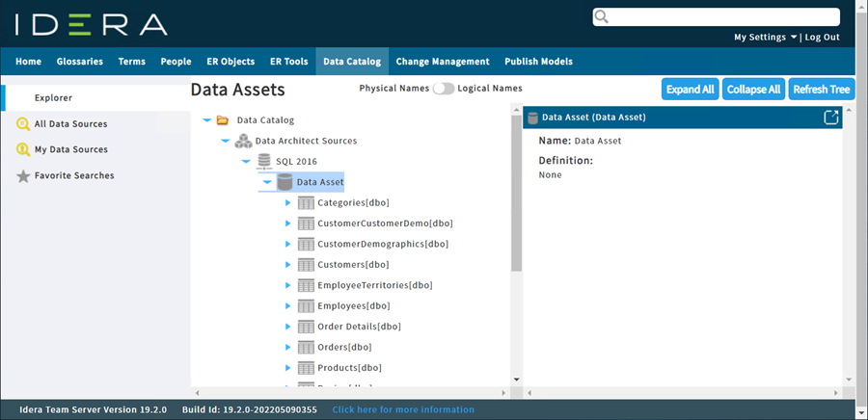Open Data Asset details in new window icon
868x420 pixels.
click(831, 118)
